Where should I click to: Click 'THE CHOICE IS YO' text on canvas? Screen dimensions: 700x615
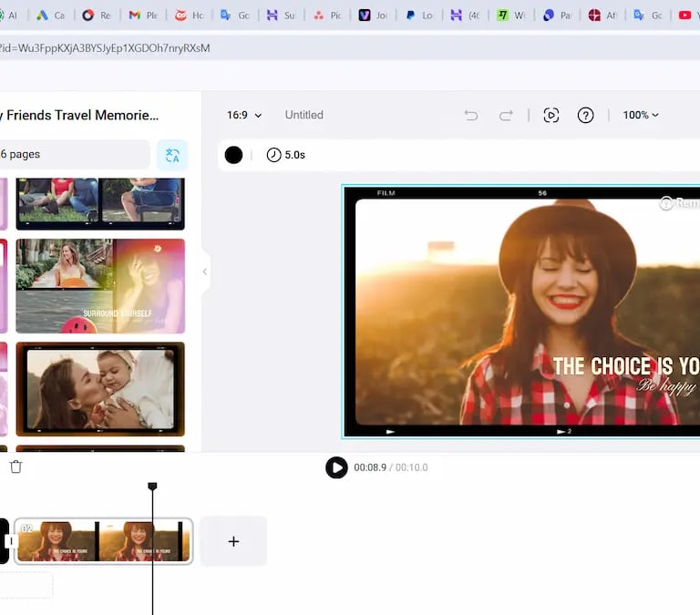[x=626, y=366]
